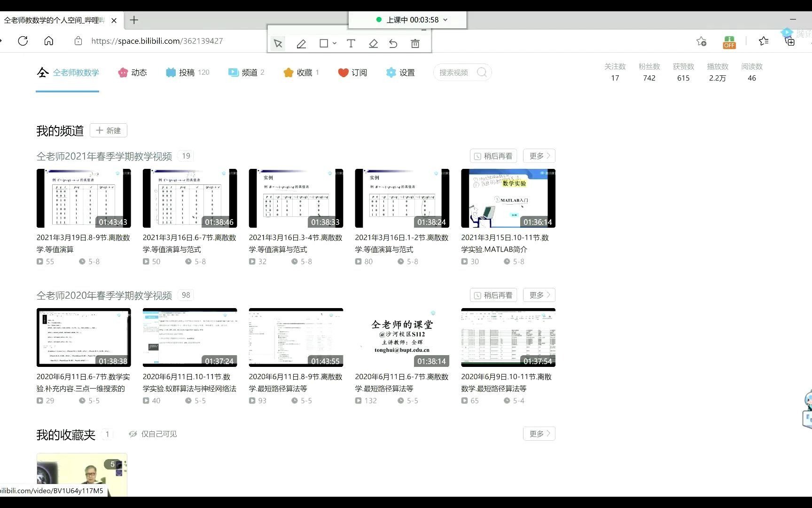This screenshot has width=812, height=508.
Task: Click 更多 for the 2020 channel
Action: tap(539, 295)
